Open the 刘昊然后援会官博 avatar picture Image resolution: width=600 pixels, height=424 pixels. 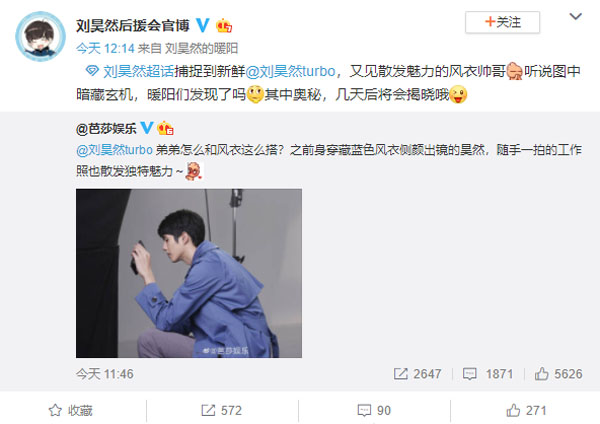(x=40, y=36)
